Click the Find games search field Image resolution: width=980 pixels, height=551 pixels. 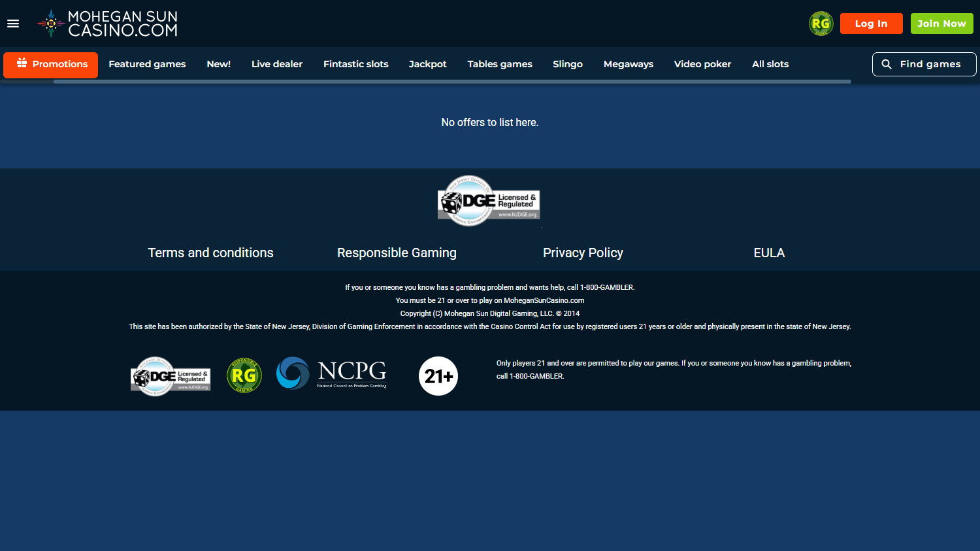pyautogui.click(x=924, y=64)
